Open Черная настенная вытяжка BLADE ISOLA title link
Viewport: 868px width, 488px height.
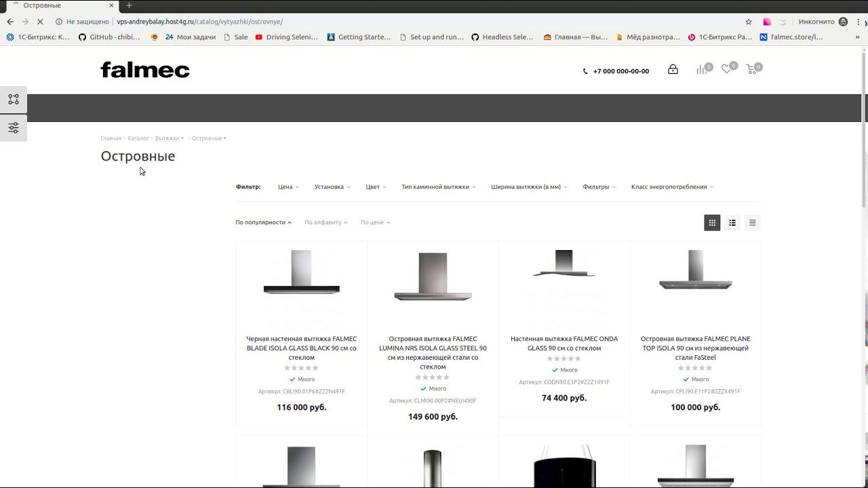click(x=301, y=348)
